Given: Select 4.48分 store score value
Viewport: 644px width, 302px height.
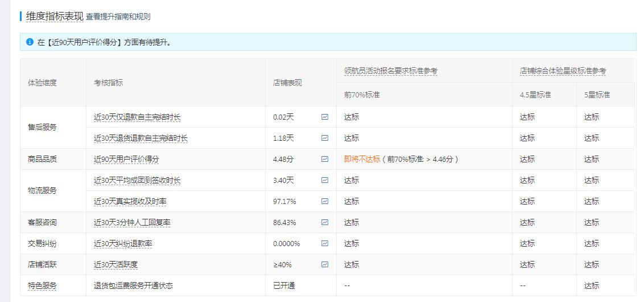Looking at the screenshot, I should (x=283, y=159).
